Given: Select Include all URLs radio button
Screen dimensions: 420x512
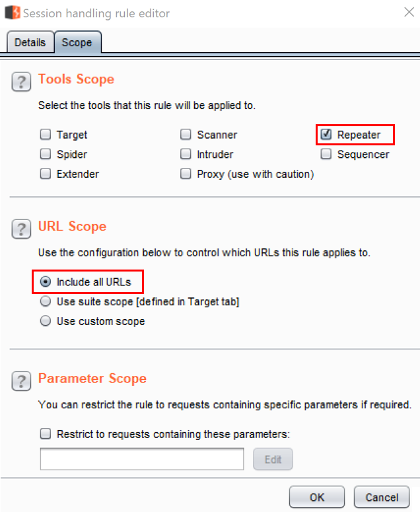Looking at the screenshot, I should [46, 282].
